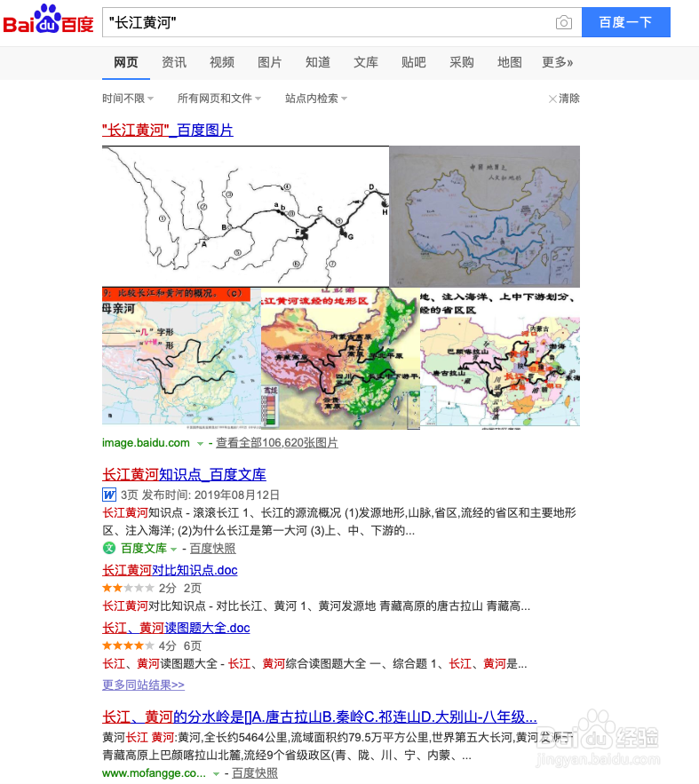Click the 2分 2页 rating text
699x784 pixels.
180,588
